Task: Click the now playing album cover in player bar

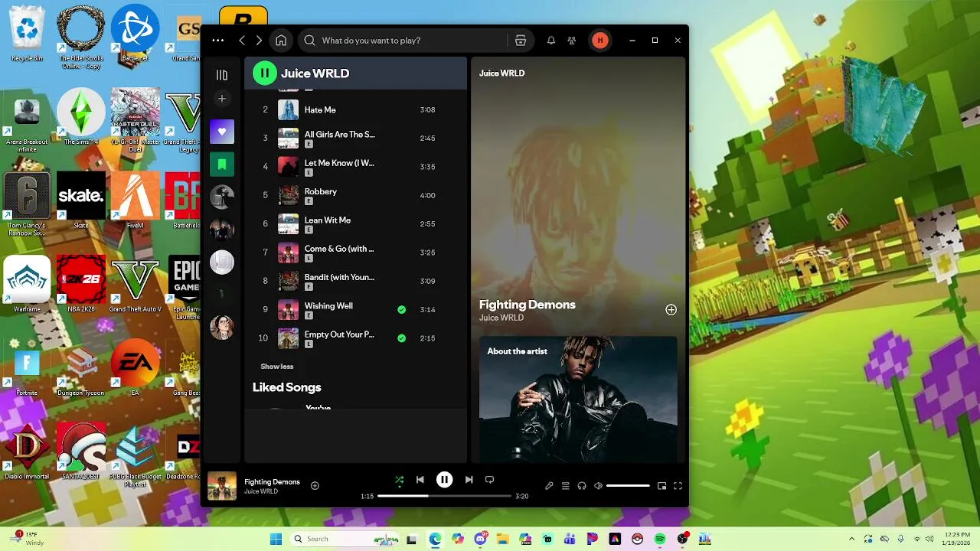Action: pos(222,486)
